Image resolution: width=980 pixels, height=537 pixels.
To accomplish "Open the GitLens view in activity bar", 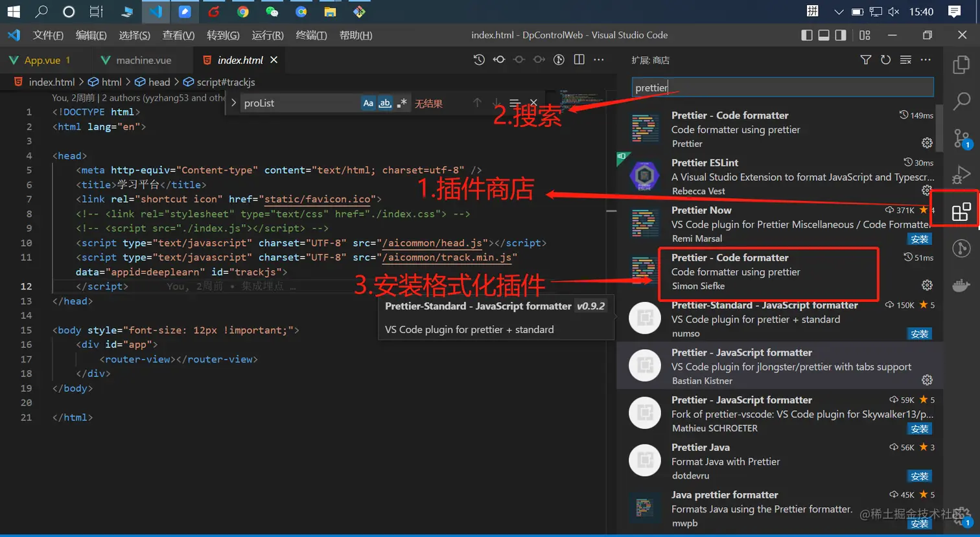I will (x=961, y=248).
